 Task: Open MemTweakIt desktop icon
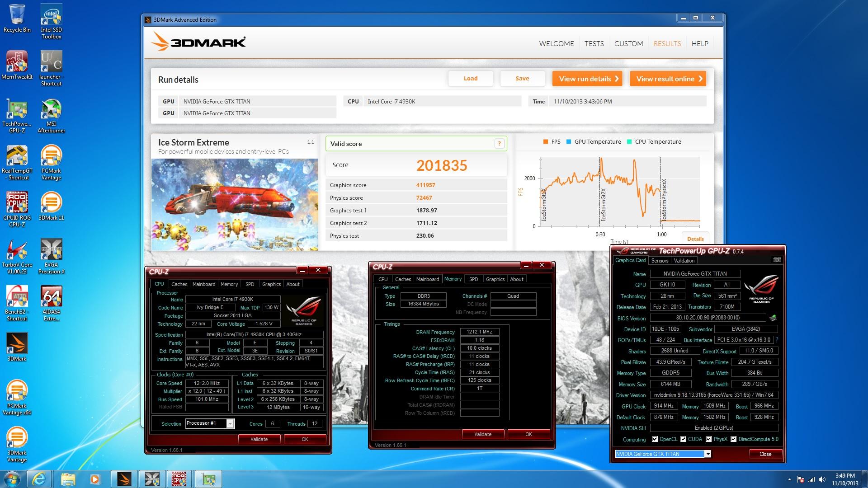[x=17, y=65]
